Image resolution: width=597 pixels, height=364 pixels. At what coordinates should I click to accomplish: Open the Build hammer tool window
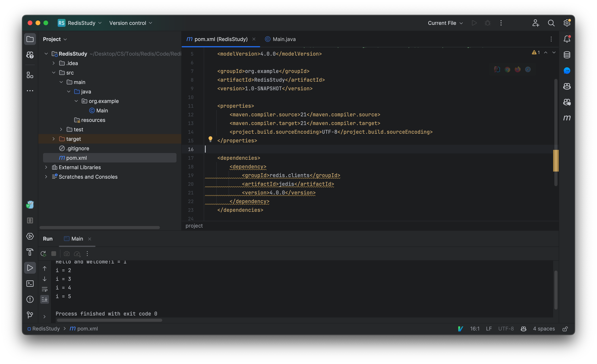(x=30, y=252)
